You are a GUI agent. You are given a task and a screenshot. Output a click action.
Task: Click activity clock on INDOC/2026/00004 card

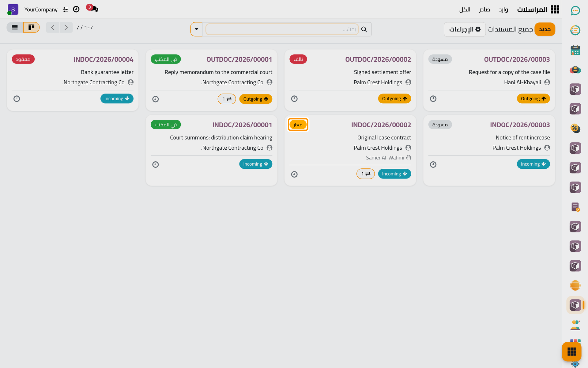tap(17, 99)
